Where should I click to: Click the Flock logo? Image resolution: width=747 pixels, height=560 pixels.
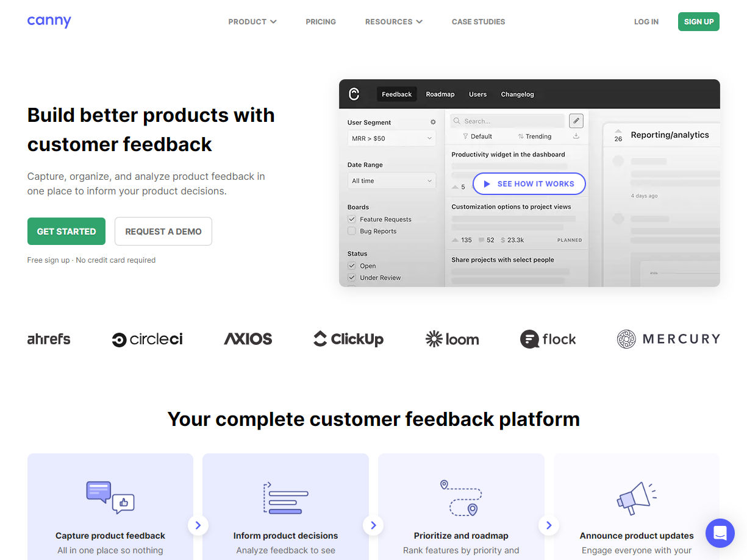pyautogui.click(x=548, y=339)
